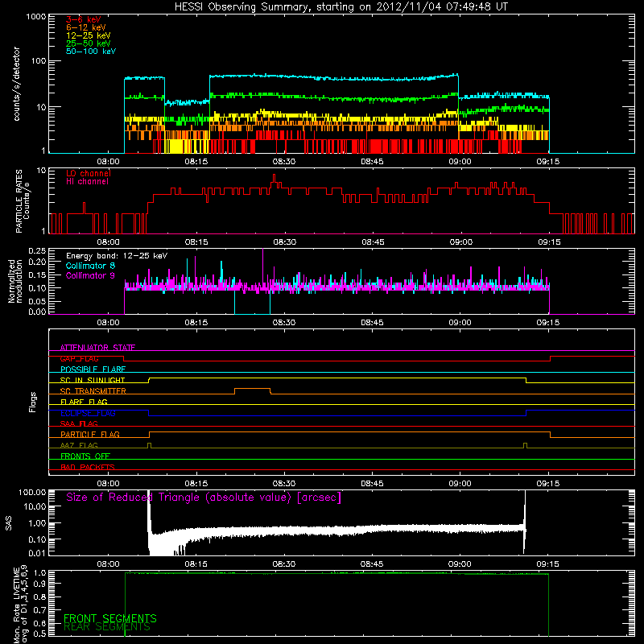Click the ECLIPSE_FLAG label
The image size is (644, 644).
pos(88,413)
